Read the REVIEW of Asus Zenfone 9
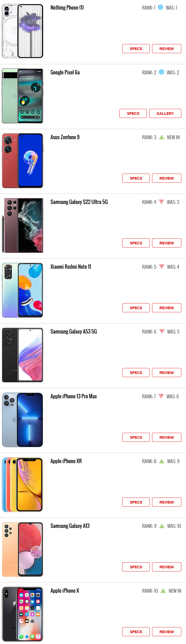Screen dimensions: 186x644 click(x=167, y=178)
